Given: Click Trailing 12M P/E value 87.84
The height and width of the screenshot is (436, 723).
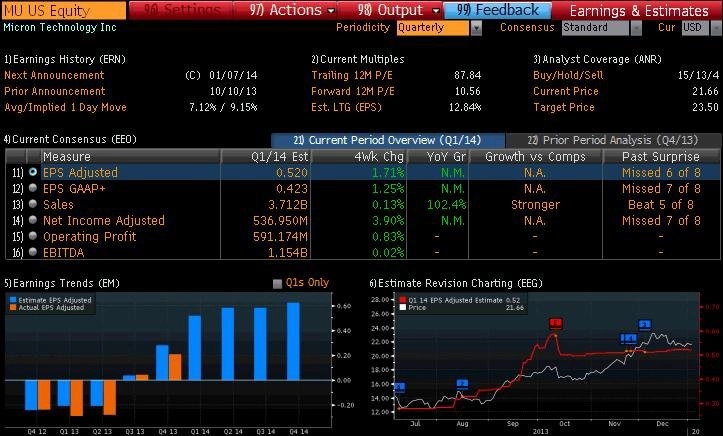Looking at the screenshot, I should pos(468,75).
